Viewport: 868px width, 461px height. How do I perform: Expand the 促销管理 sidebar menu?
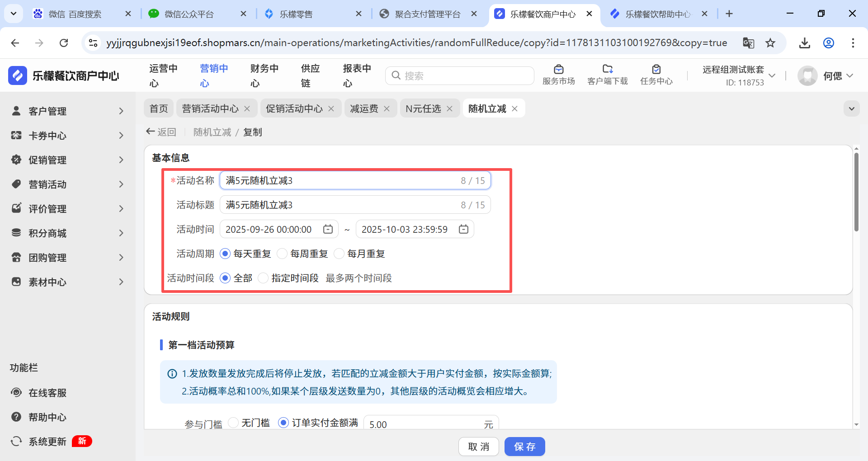[67, 160]
